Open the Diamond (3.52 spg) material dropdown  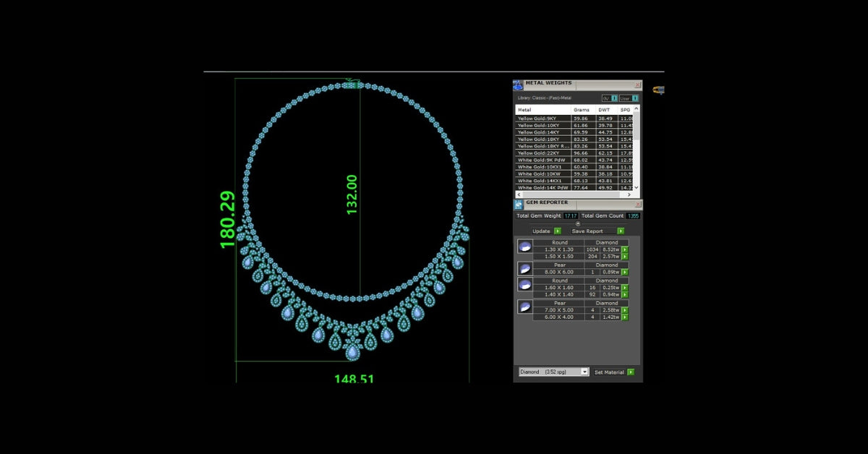click(585, 372)
